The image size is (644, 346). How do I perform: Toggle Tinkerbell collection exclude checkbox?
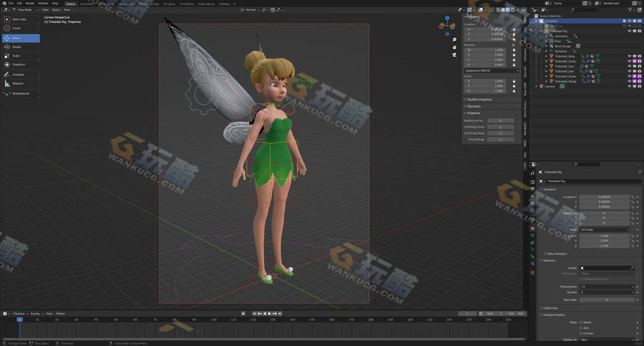tap(625, 21)
